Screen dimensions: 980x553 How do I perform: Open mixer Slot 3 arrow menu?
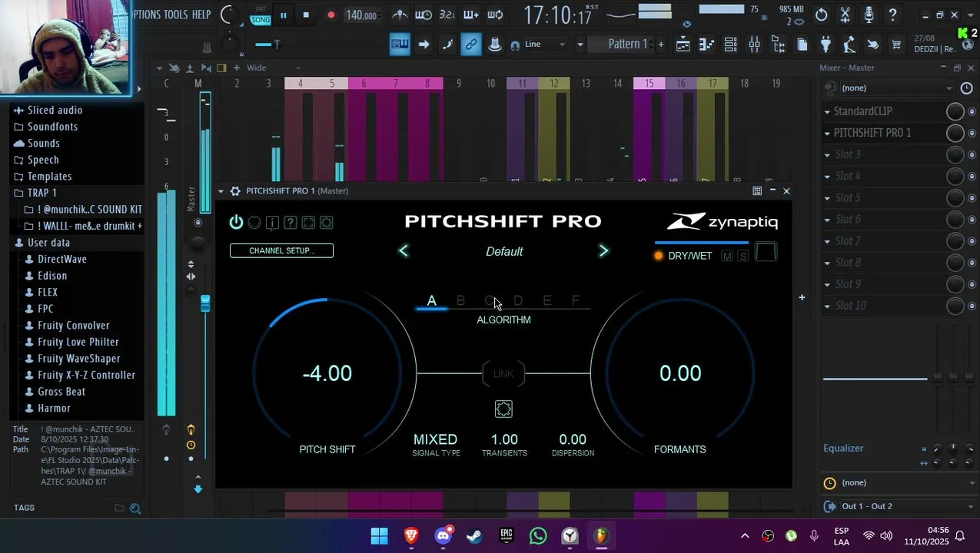(x=827, y=155)
